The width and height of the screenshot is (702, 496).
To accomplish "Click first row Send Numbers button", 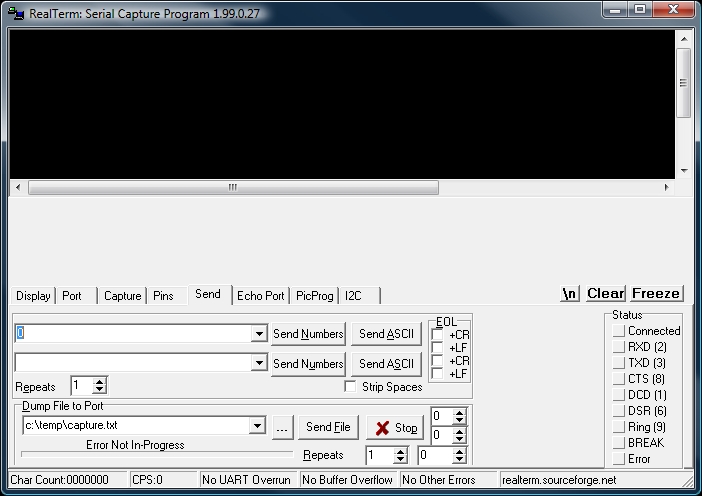I will pos(308,334).
